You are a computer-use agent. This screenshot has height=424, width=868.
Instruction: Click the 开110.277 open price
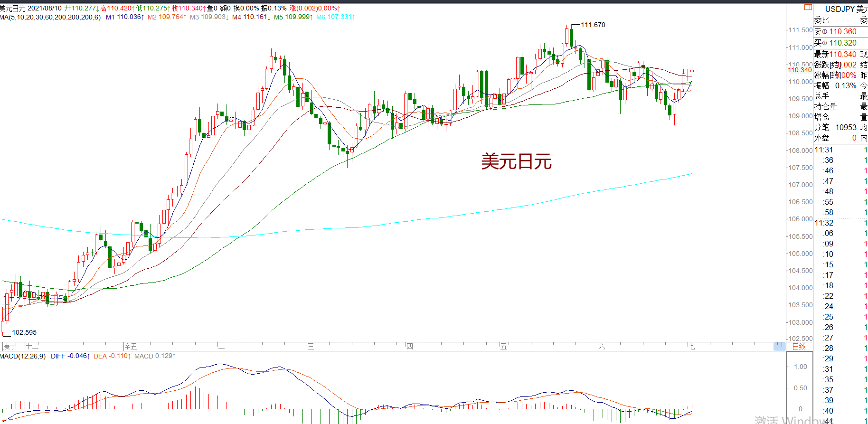(82, 9)
